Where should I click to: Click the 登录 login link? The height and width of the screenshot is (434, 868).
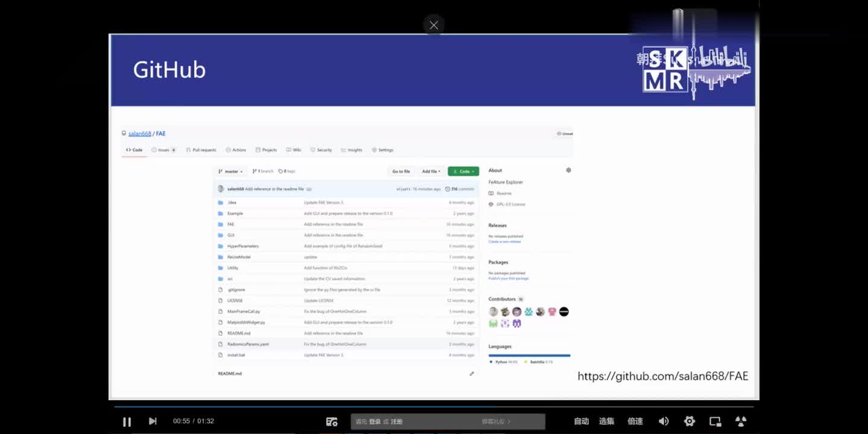coord(375,421)
